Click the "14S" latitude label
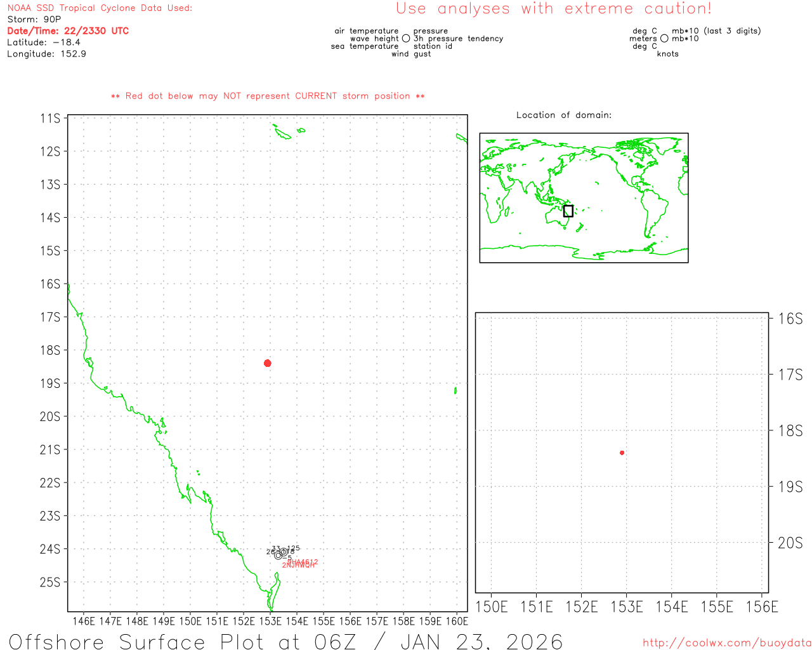This screenshot has width=812, height=650. pos(50,218)
